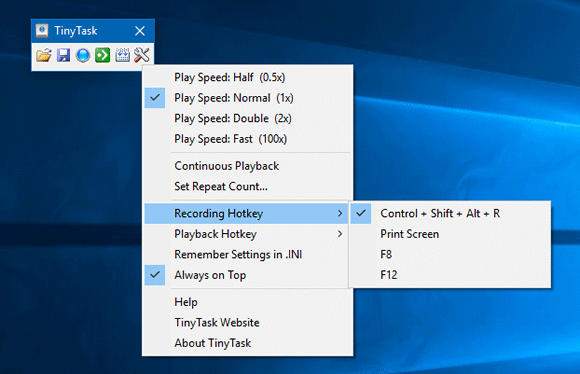Click the TinyTask title bar app icon
Viewport: 580px width, 374px height.
(x=42, y=31)
